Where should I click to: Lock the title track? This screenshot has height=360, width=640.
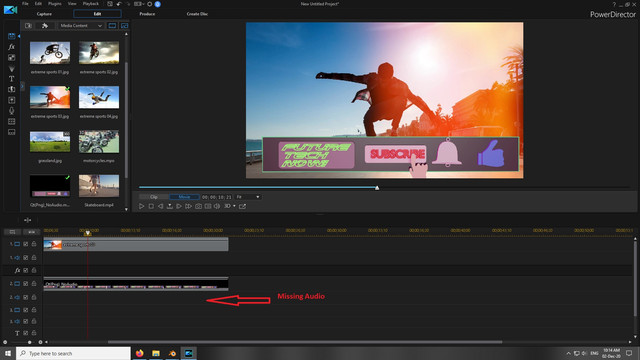(34, 333)
